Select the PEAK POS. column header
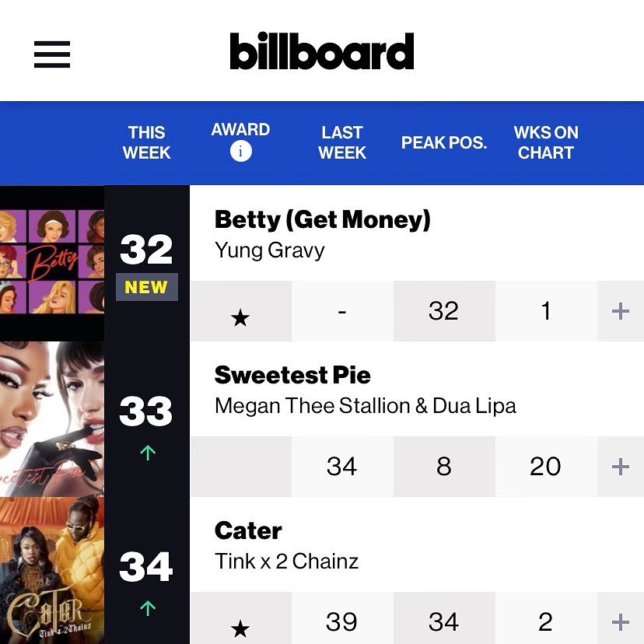 point(443,143)
